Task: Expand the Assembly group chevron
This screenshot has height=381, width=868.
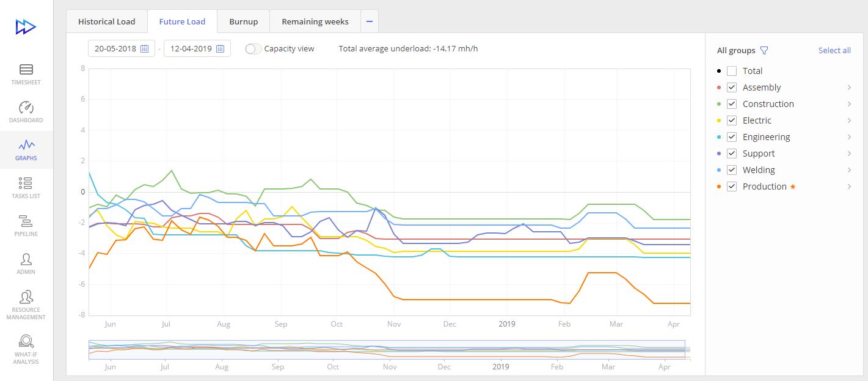Action: click(x=849, y=87)
